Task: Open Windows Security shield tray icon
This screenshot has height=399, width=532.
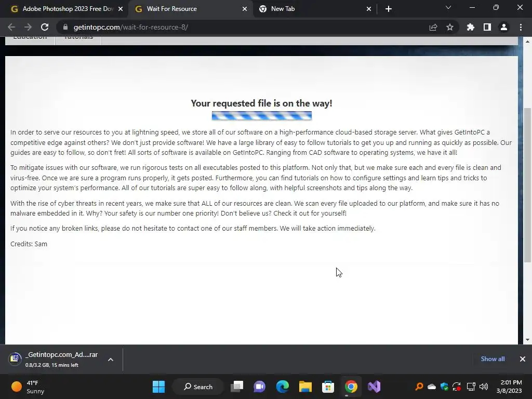Action: coord(444,387)
